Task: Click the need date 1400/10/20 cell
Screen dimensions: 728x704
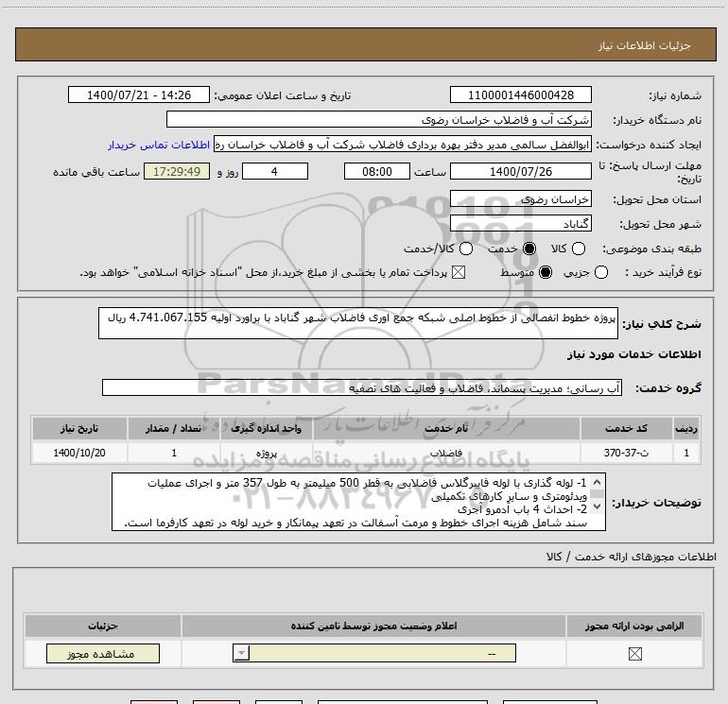Action: click(79, 453)
